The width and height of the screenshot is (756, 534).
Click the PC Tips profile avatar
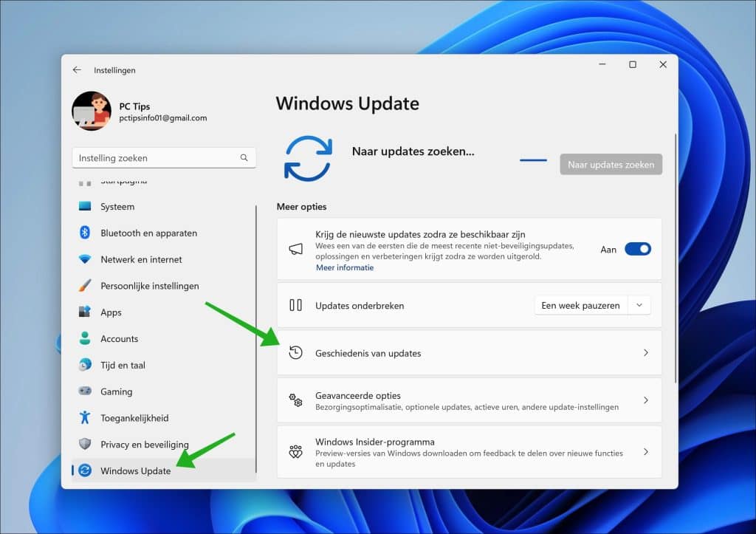coord(92,111)
